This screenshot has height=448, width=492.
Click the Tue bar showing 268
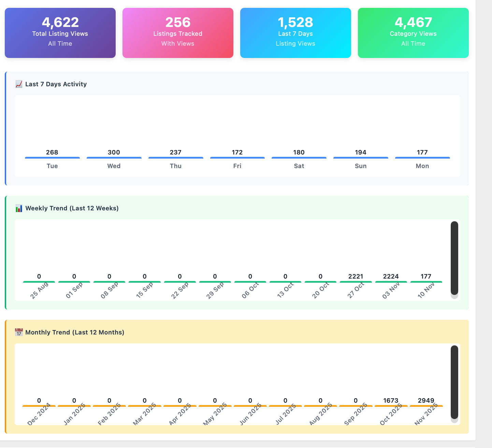[52, 158]
